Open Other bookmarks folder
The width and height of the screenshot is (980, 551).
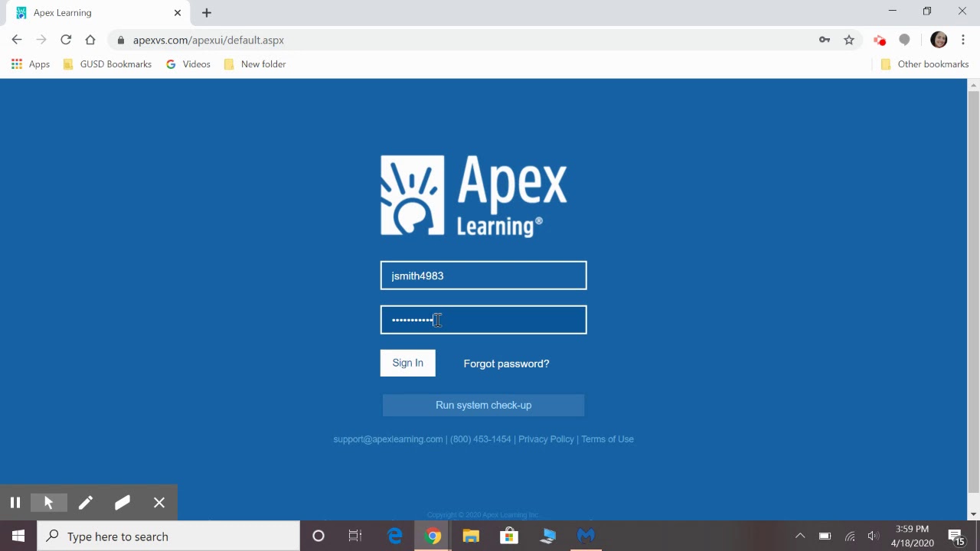coord(925,64)
